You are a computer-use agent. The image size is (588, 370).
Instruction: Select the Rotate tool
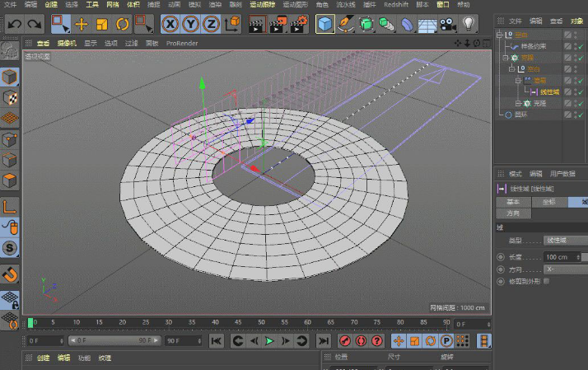point(123,24)
